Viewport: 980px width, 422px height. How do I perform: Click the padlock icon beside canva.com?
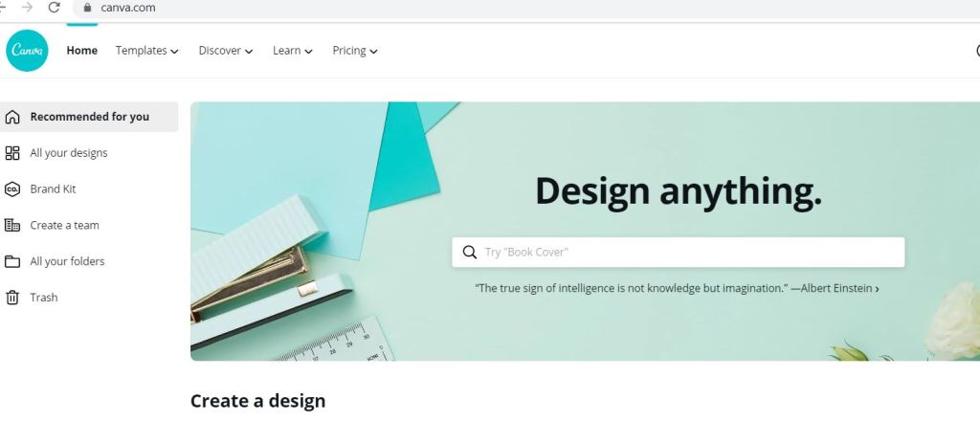point(87,8)
